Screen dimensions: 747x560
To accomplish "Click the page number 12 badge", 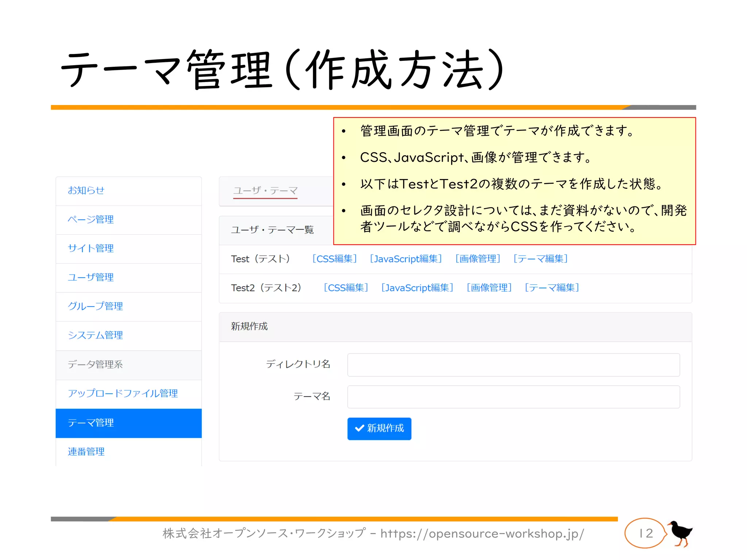I will coord(646,533).
